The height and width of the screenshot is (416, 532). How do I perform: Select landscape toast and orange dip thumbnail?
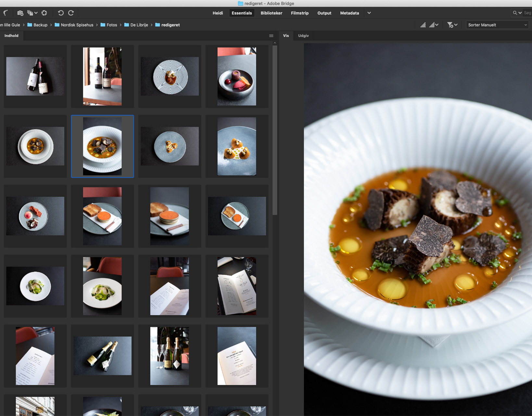click(x=237, y=216)
